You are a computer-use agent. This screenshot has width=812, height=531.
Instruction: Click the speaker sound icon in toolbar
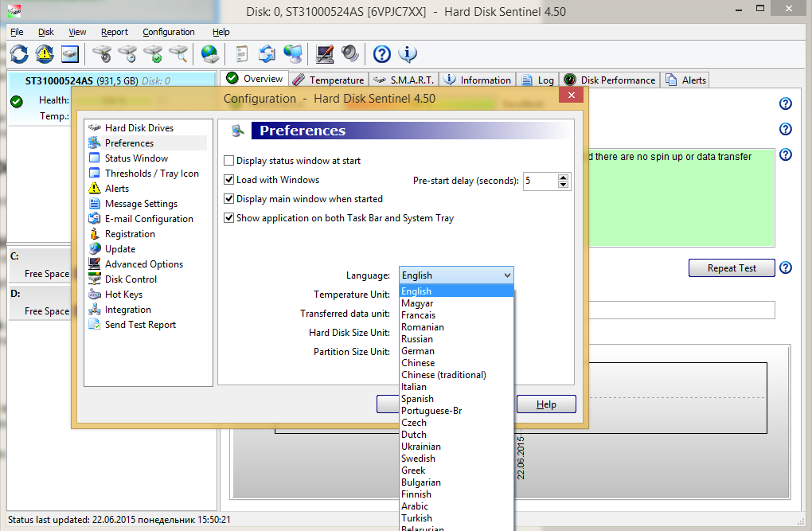(350, 54)
